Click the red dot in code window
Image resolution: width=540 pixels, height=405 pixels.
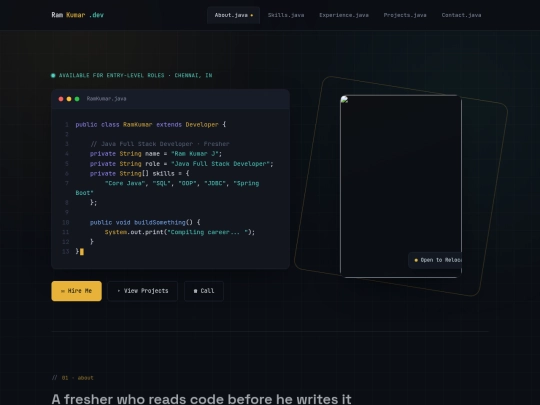point(61,99)
